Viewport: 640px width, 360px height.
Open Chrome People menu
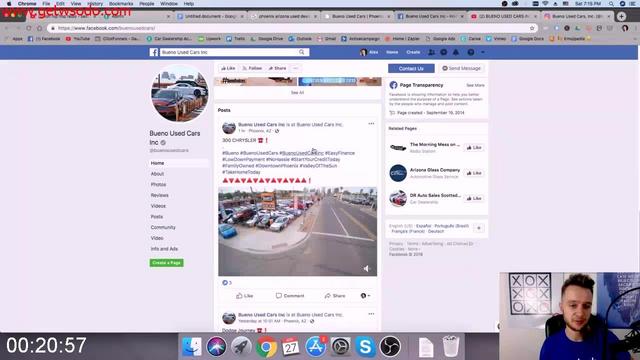click(x=147, y=4)
